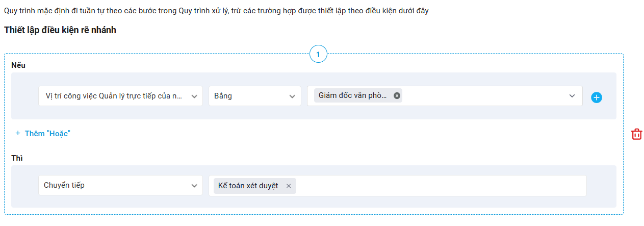Expand the job position value list arrow

[573, 96]
